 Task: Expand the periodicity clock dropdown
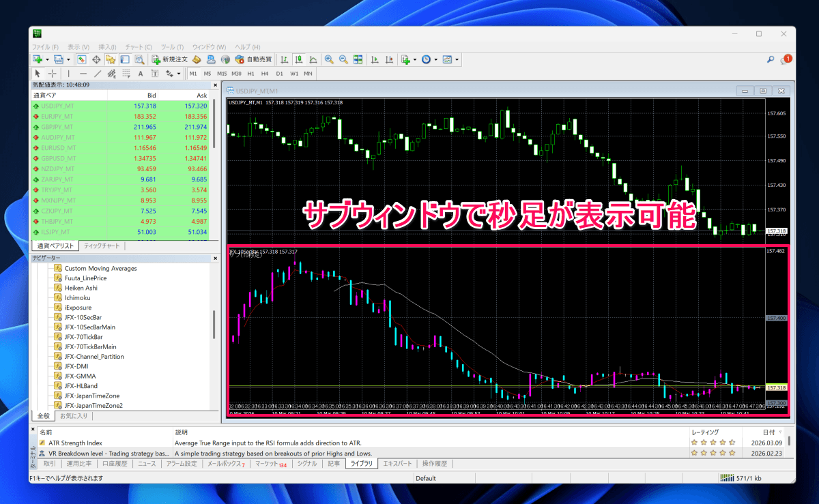435,60
